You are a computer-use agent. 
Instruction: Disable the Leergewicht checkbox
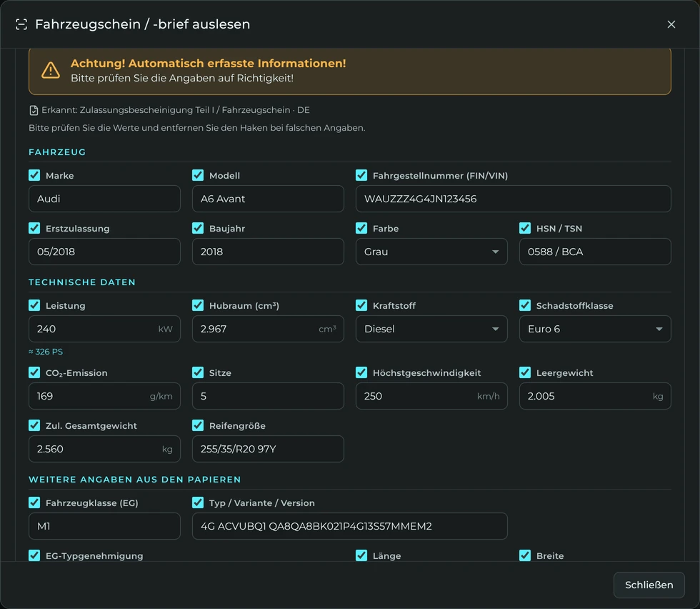click(525, 372)
